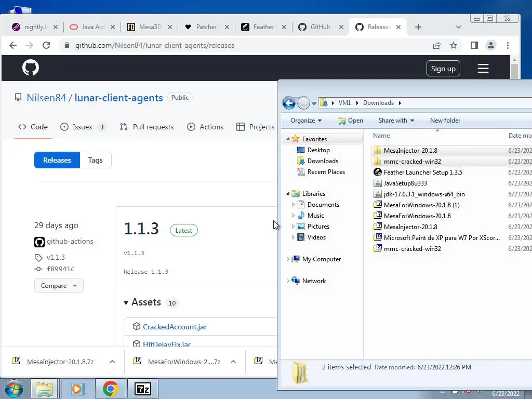
Task: Open the Chrome profile avatar icon
Action: [x=490, y=45]
